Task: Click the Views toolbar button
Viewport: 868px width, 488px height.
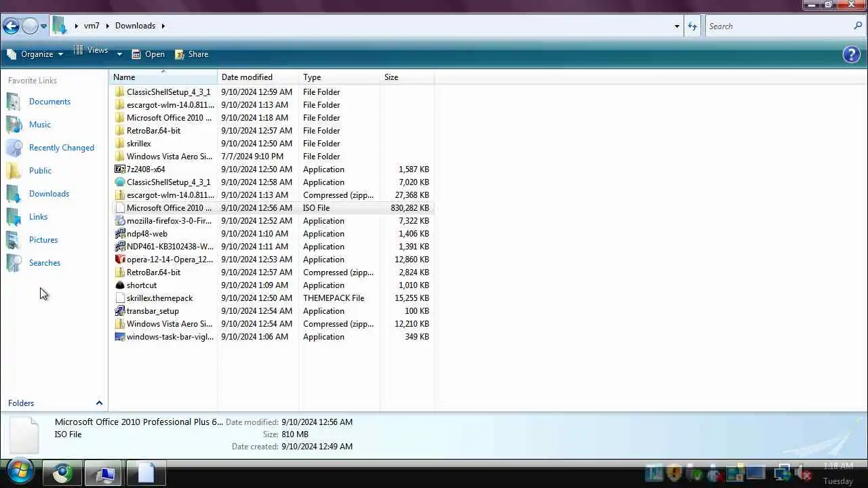Action: coord(90,51)
